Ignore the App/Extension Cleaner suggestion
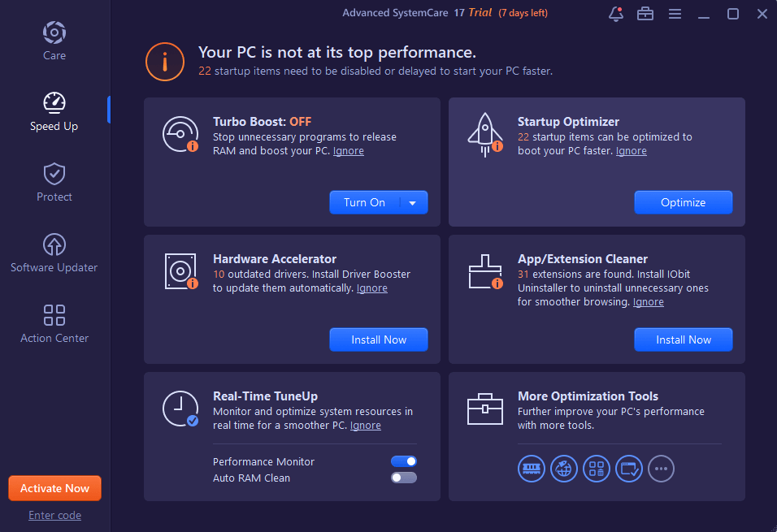This screenshot has height=532, width=777. click(x=648, y=302)
